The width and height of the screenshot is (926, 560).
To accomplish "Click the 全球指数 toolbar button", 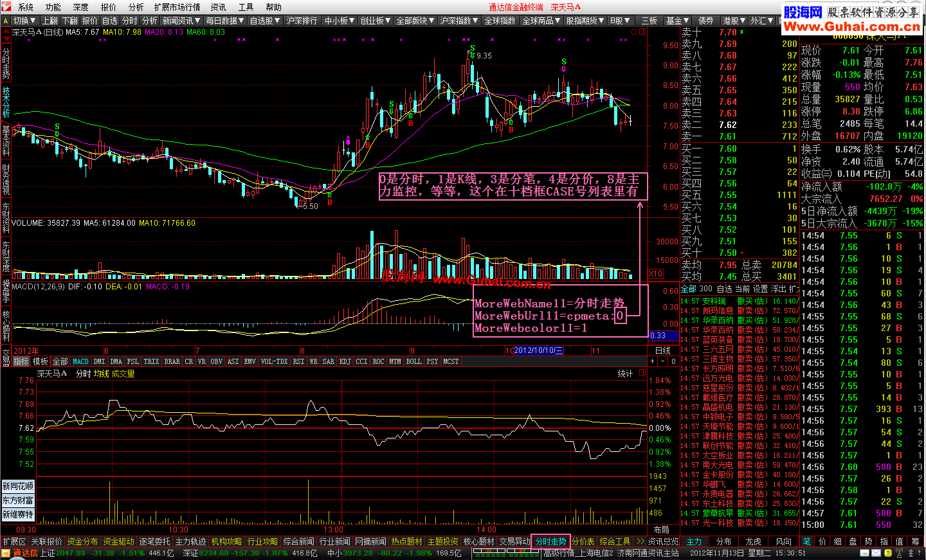I will [500, 21].
